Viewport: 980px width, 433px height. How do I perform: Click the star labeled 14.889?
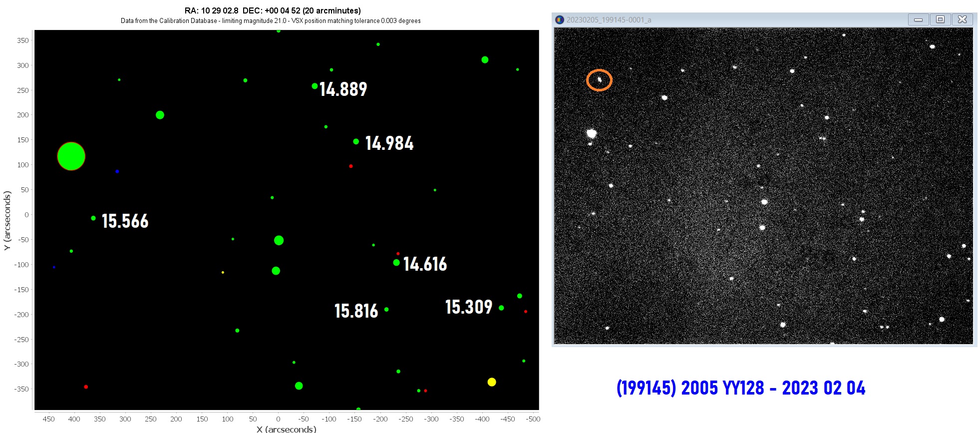(315, 86)
